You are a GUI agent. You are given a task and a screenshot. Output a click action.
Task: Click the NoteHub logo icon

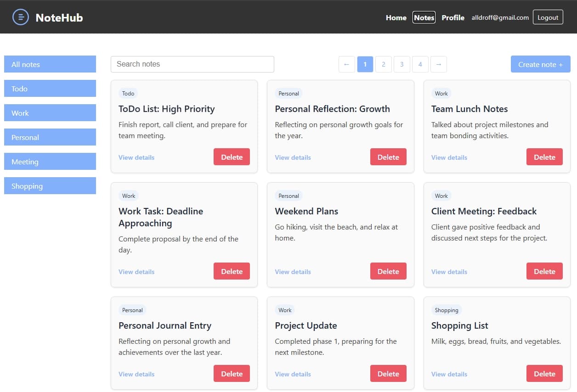[21, 17]
